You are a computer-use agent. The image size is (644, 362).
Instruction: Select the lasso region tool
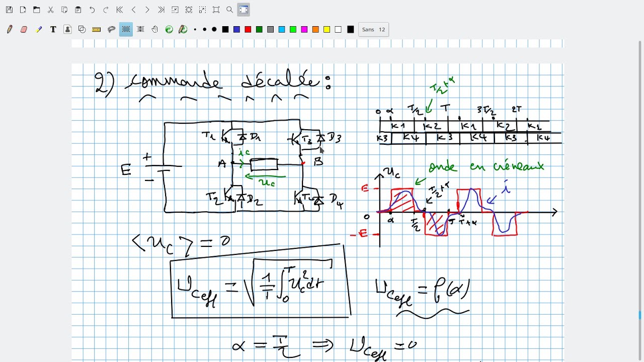pos(112,30)
